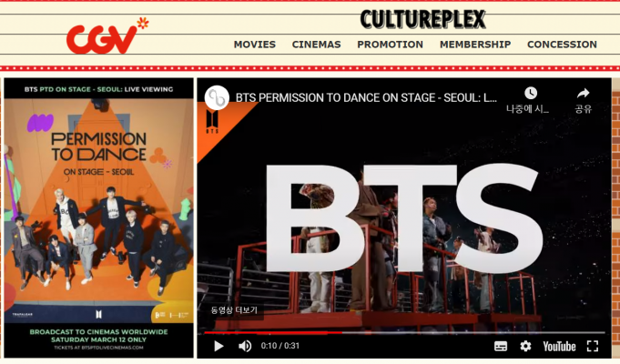Screen dimensions: 620x364
Task: Open video settings gear
Action: (x=525, y=346)
